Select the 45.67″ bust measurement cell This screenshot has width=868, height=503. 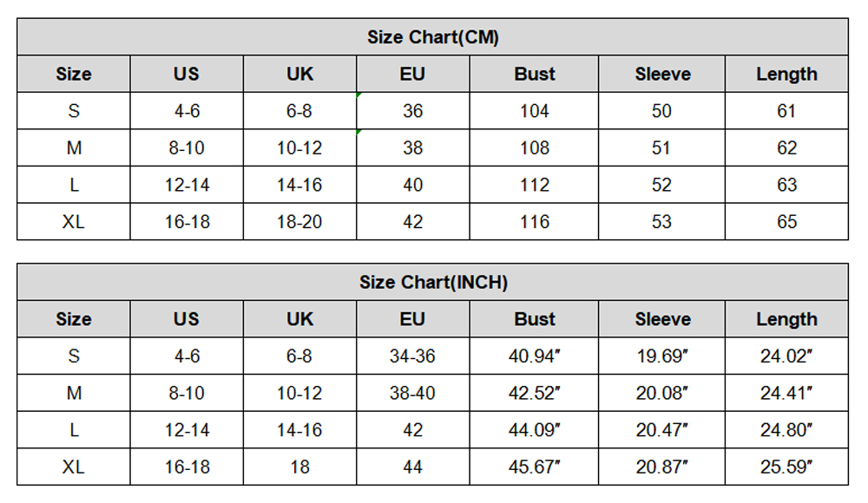534,467
